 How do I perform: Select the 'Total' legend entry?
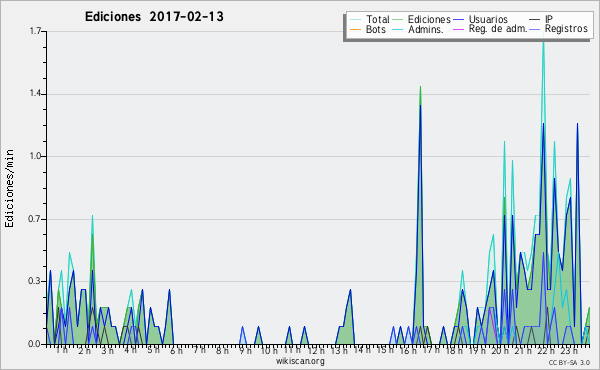tap(377, 19)
